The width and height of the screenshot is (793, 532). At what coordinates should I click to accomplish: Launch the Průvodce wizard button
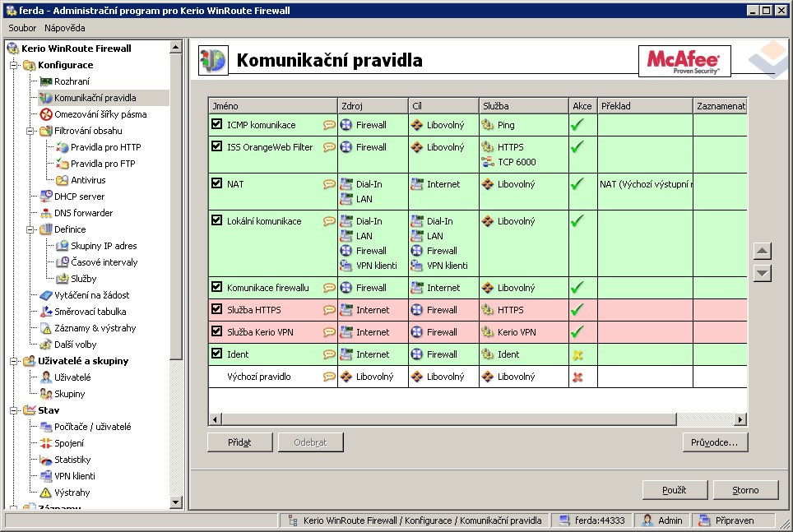coord(715,442)
